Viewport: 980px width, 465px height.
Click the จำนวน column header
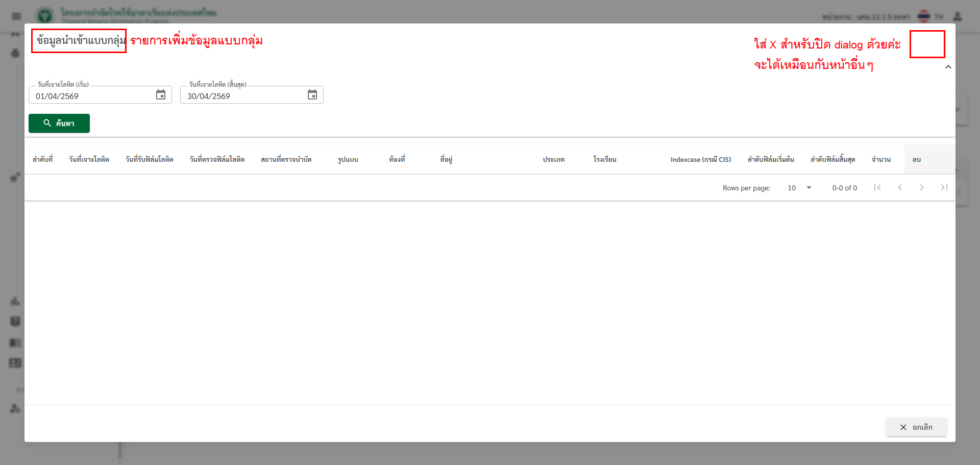(x=881, y=160)
